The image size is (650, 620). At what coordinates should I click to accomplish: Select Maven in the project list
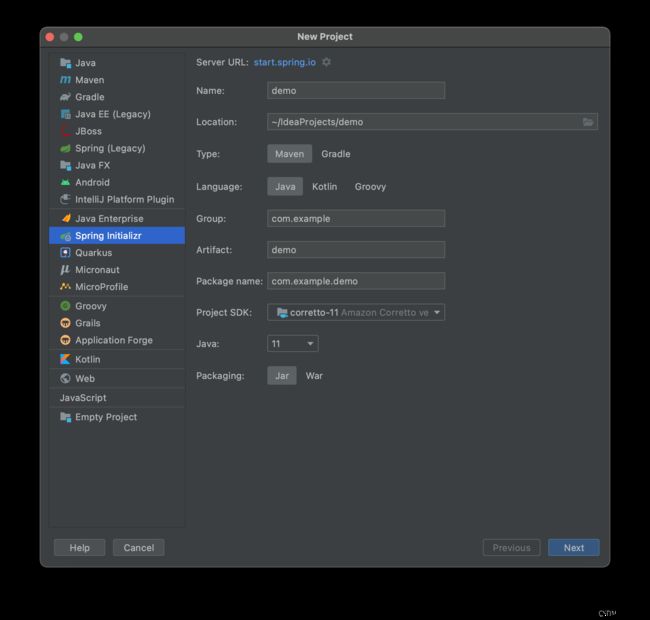(117, 80)
